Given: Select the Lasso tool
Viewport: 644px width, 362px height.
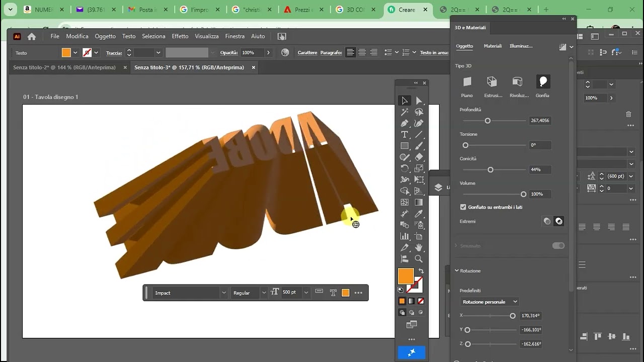Looking at the screenshot, I should click(x=419, y=112).
